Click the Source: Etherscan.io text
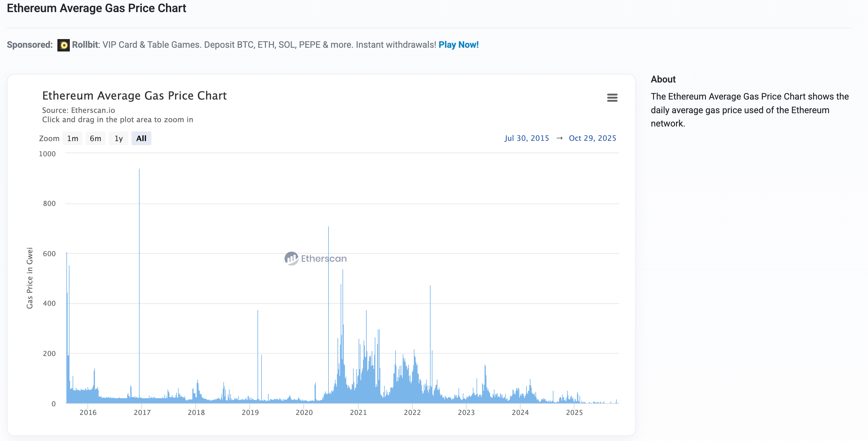Viewport: 868px width, 441px height. click(x=78, y=110)
